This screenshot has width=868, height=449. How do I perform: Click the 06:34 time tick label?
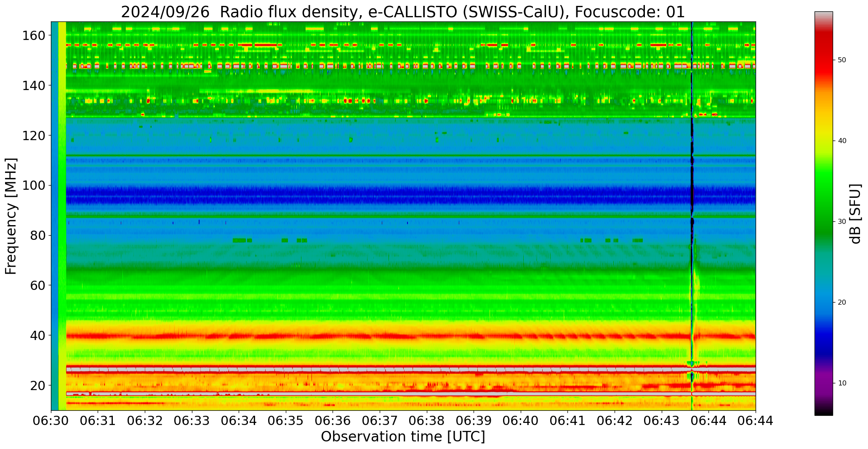(239, 420)
